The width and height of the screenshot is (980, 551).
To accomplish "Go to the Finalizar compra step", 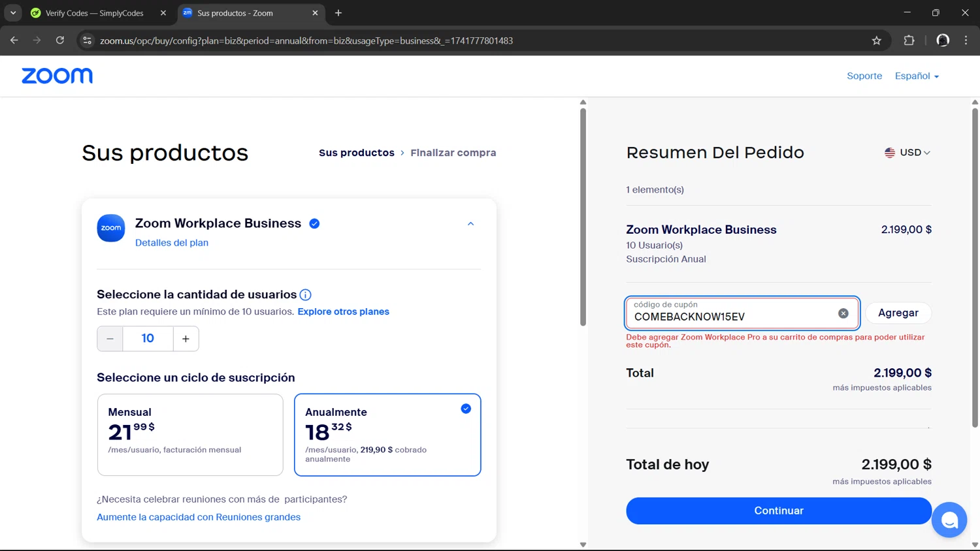I will click(x=453, y=153).
